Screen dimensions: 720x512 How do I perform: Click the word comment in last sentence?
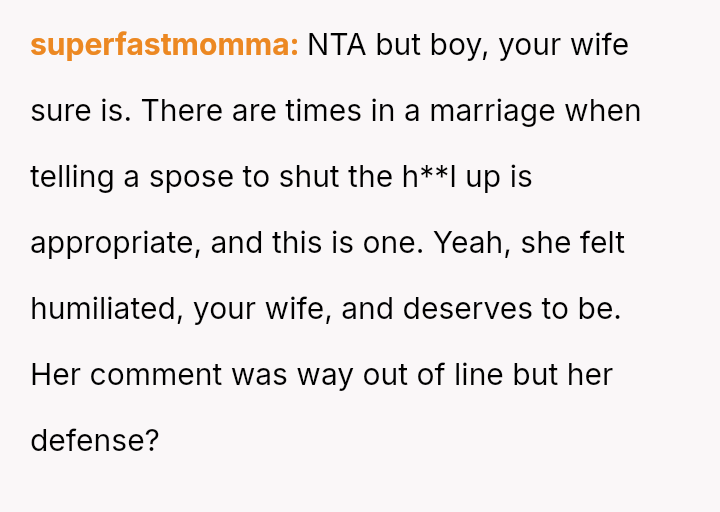(155, 375)
